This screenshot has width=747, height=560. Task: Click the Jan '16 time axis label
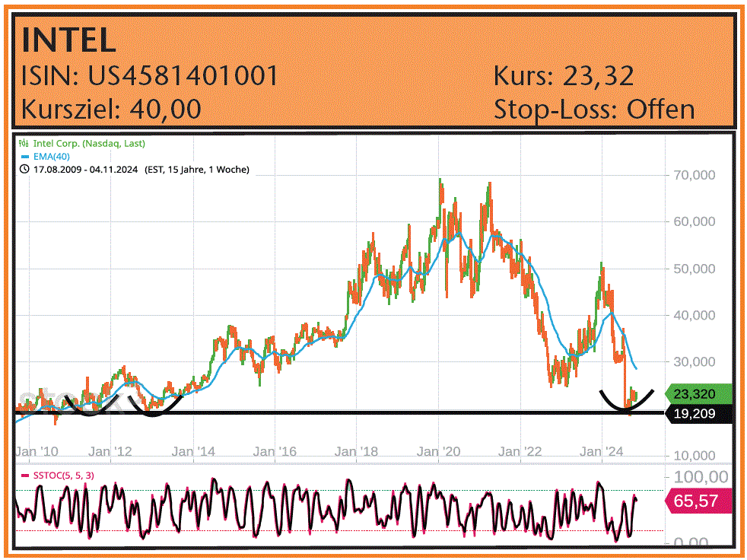pyautogui.click(x=275, y=451)
